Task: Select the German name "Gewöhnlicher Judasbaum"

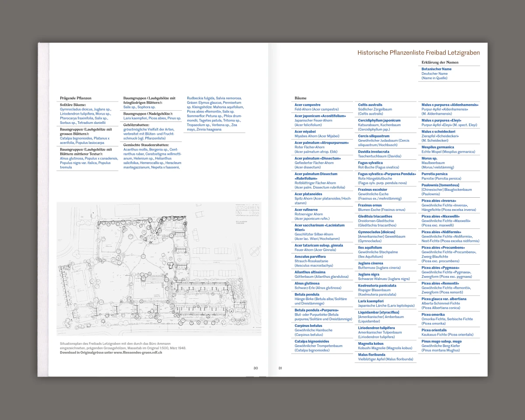Action: [378, 140]
